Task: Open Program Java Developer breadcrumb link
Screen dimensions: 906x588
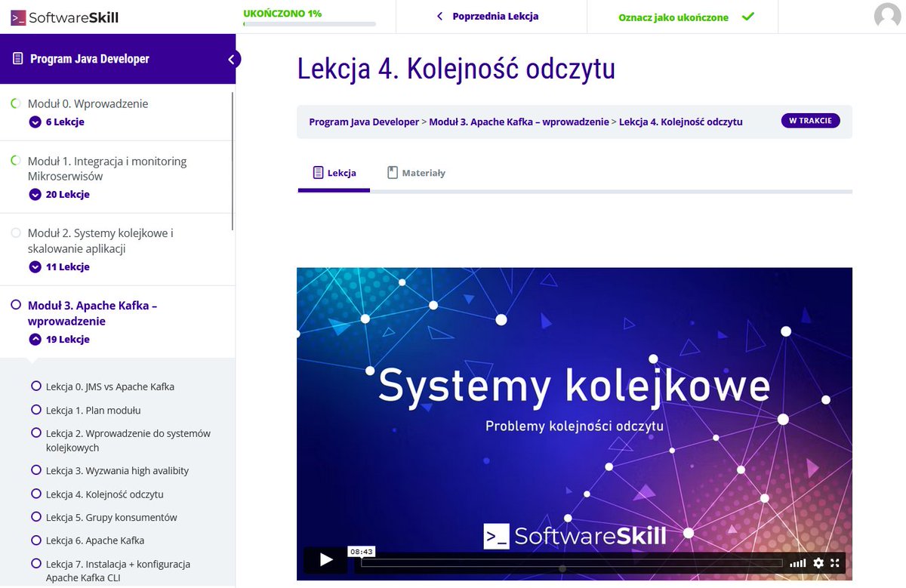Action: click(364, 122)
